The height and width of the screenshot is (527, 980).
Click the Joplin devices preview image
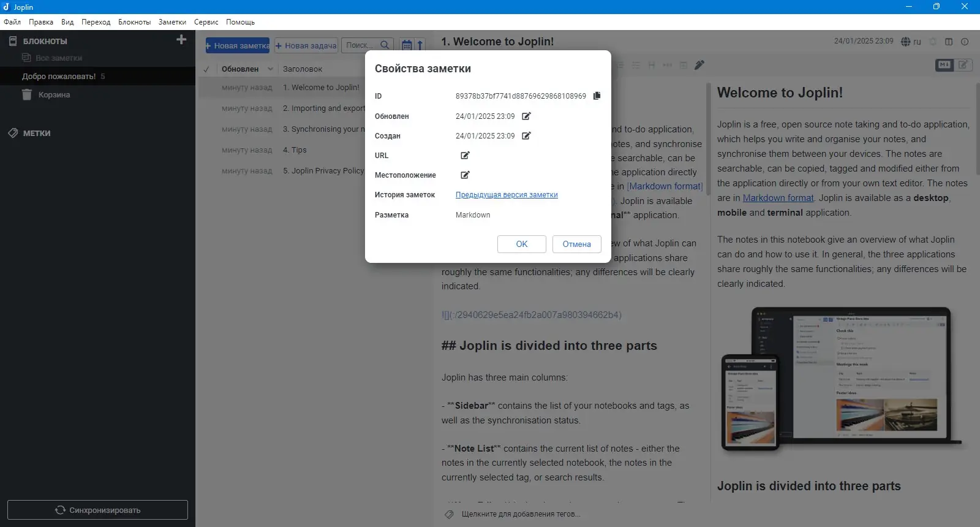click(x=842, y=379)
